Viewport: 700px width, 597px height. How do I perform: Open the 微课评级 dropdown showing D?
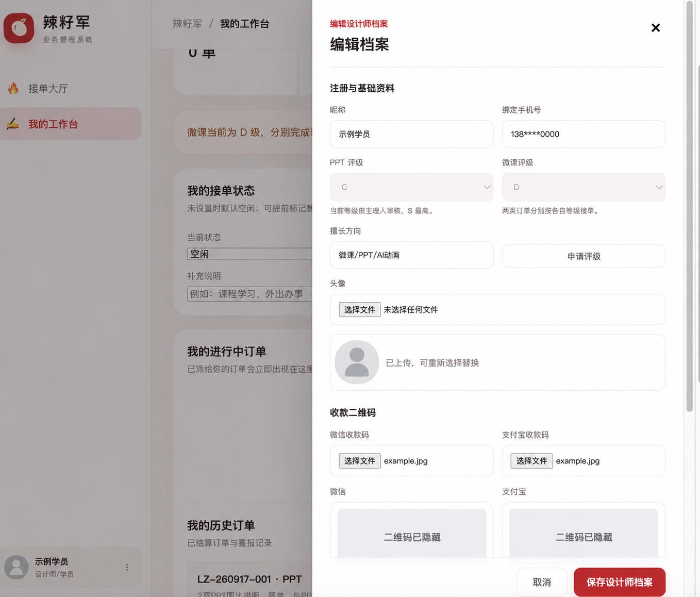click(x=584, y=187)
